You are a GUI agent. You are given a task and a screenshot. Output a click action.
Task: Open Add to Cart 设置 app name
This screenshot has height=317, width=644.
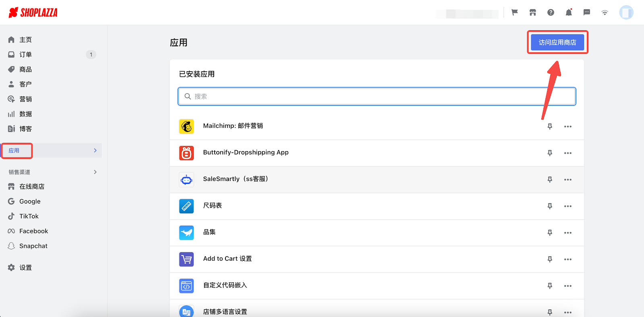click(227, 259)
